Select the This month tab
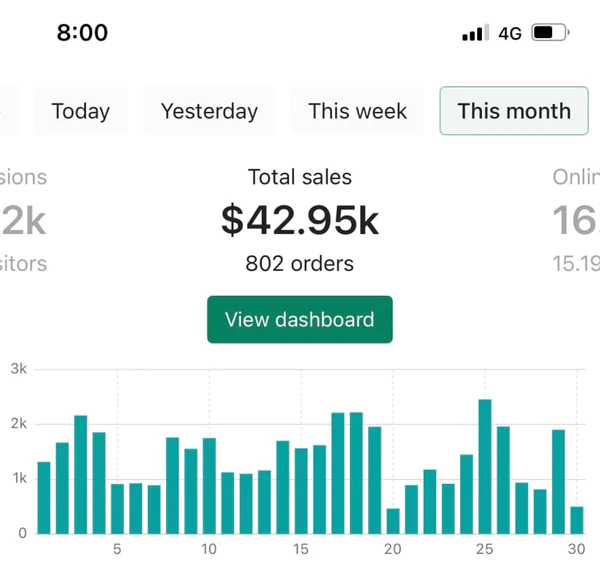Image resolution: width=600 pixels, height=565 pixels. 514,111
